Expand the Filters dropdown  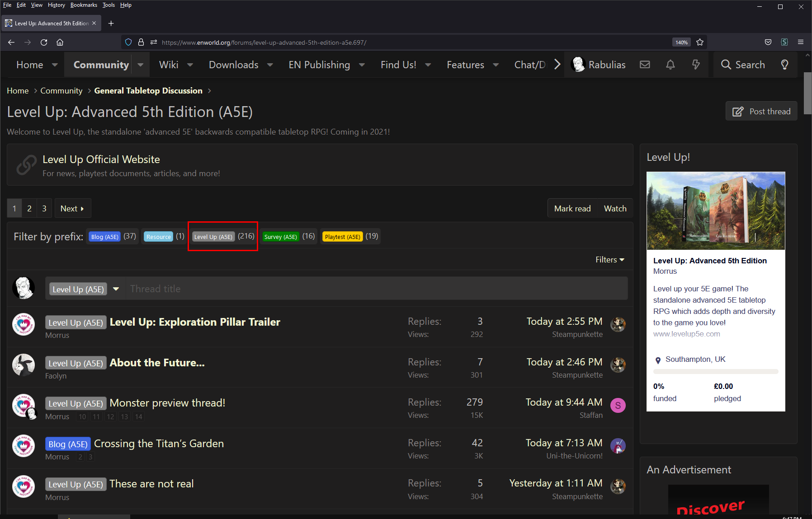coord(609,260)
